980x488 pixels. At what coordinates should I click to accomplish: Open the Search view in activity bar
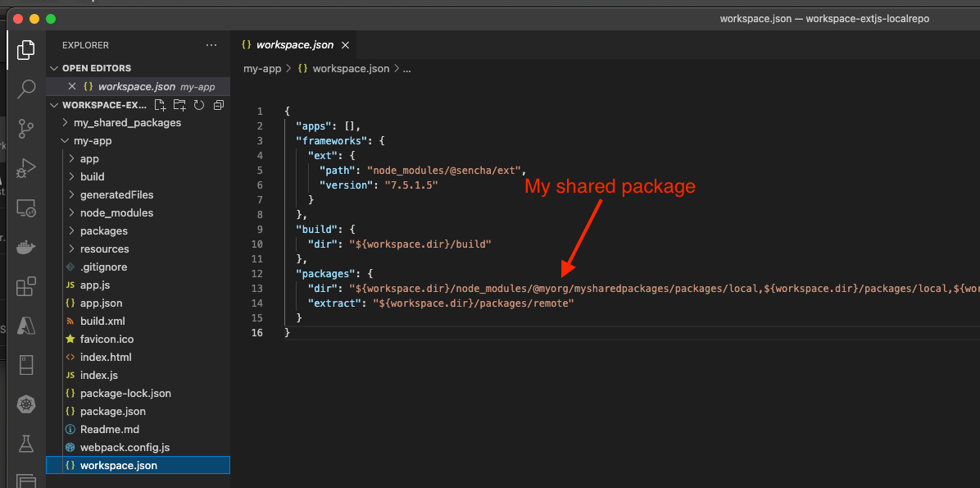point(26,89)
